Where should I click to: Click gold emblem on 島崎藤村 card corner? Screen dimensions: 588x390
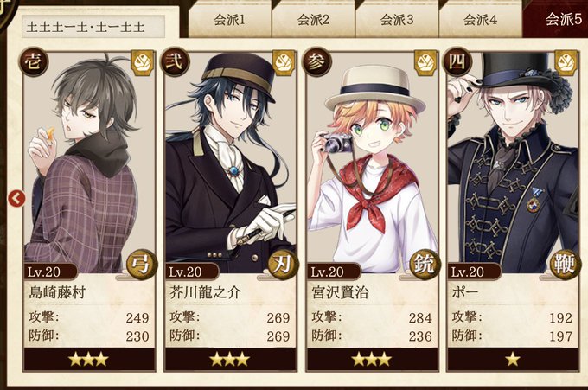(x=143, y=63)
